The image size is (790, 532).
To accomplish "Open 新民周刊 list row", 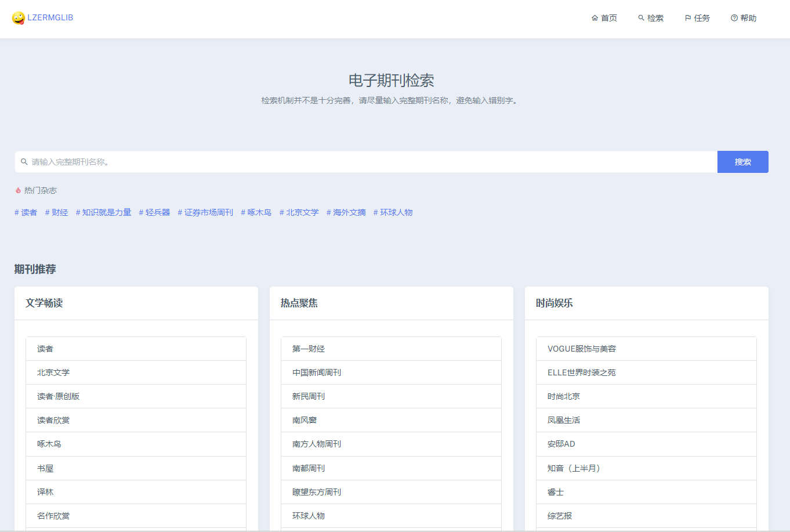I will tap(392, 396).
